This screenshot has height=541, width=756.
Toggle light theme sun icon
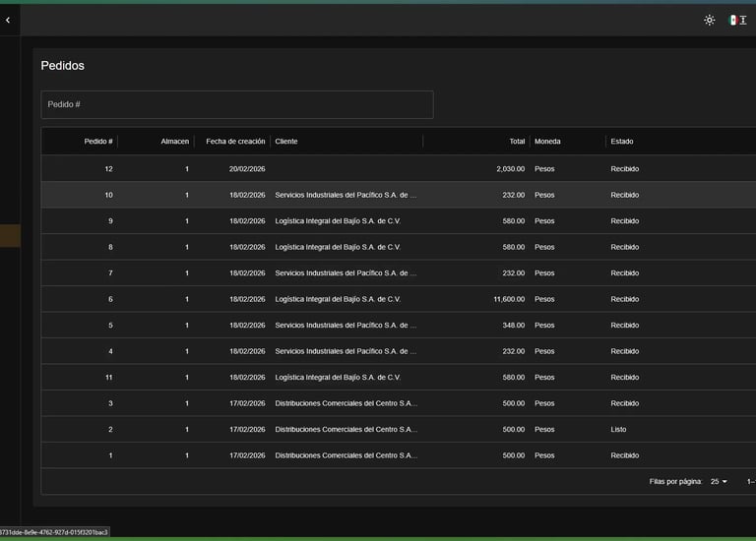709,21
